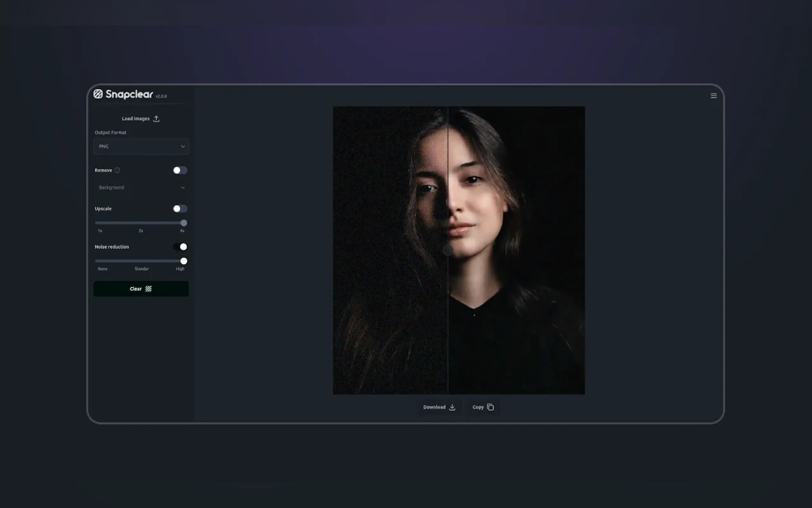Disable the Noise reduction toggle
The image size is (812, 508).
[180, 247]
